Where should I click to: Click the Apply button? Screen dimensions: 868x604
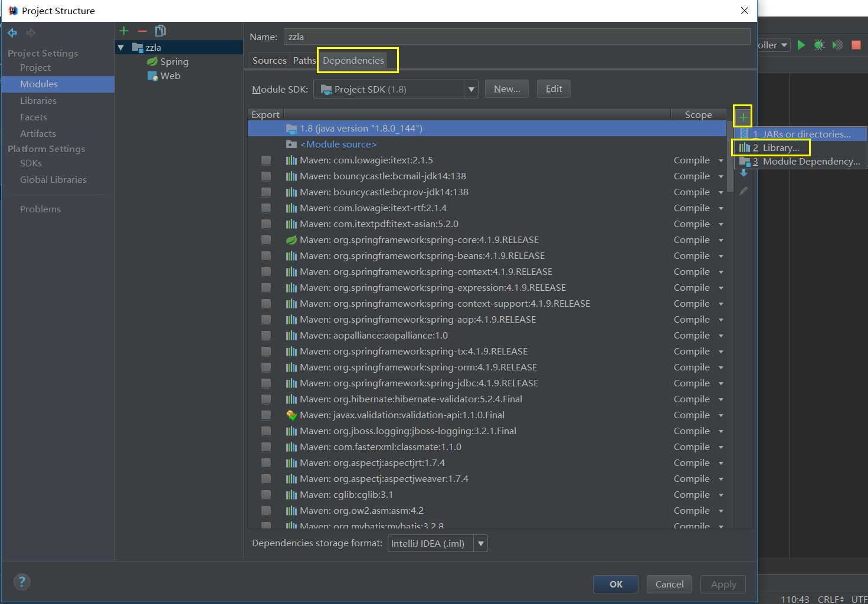[723, 584]
